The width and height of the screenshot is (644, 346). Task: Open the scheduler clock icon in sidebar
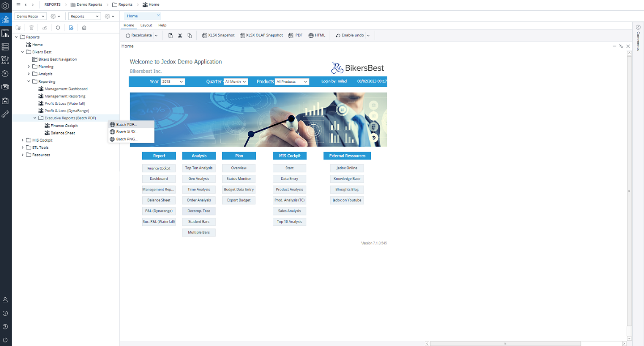click(x=5, y=73)
